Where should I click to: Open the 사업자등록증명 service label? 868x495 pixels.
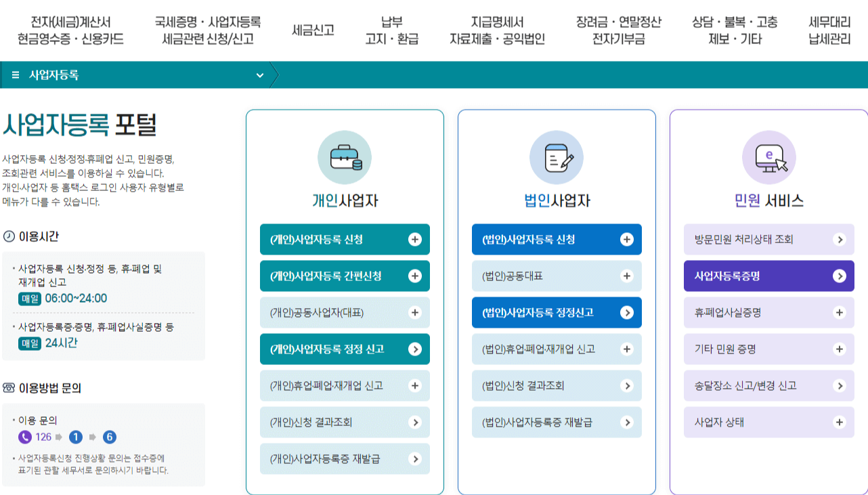tap(727, 276)
